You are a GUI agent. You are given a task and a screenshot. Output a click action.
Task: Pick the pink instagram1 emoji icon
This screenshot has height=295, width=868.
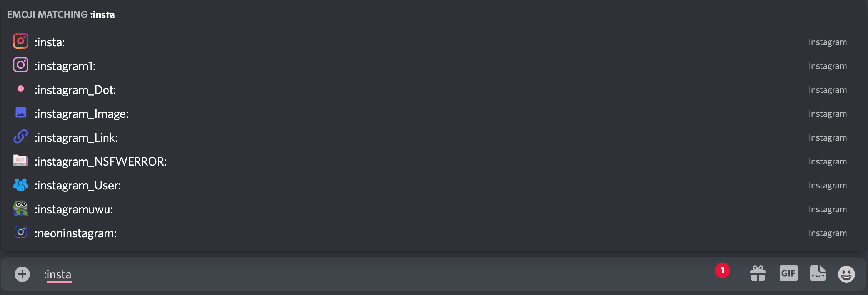[x=21, y=65]
